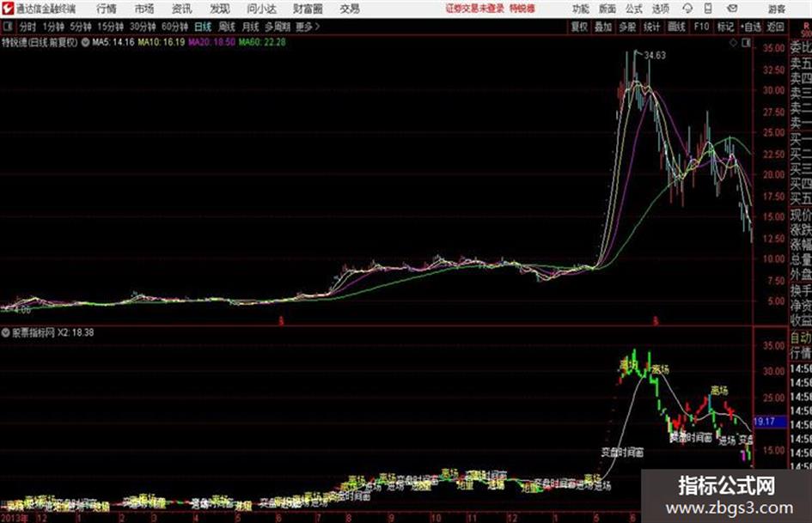Switch to the 分时 period tab
This screenshot has width=812, height=523.
28,27
